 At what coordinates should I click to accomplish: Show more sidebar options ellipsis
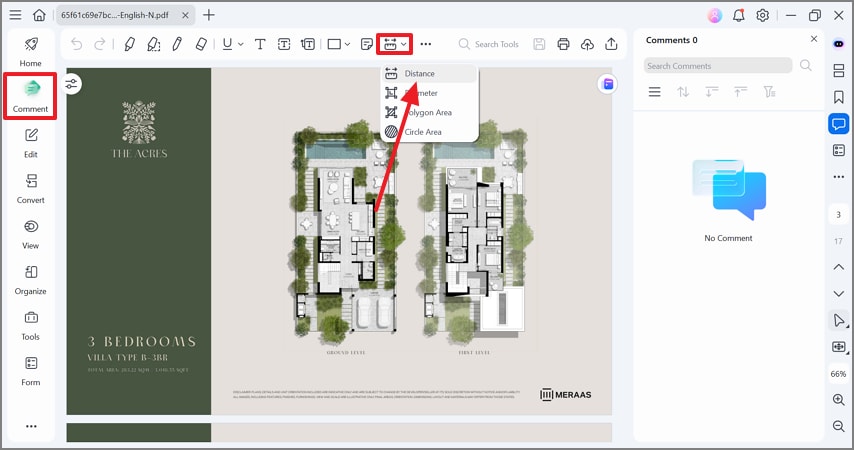pos(31,426)
